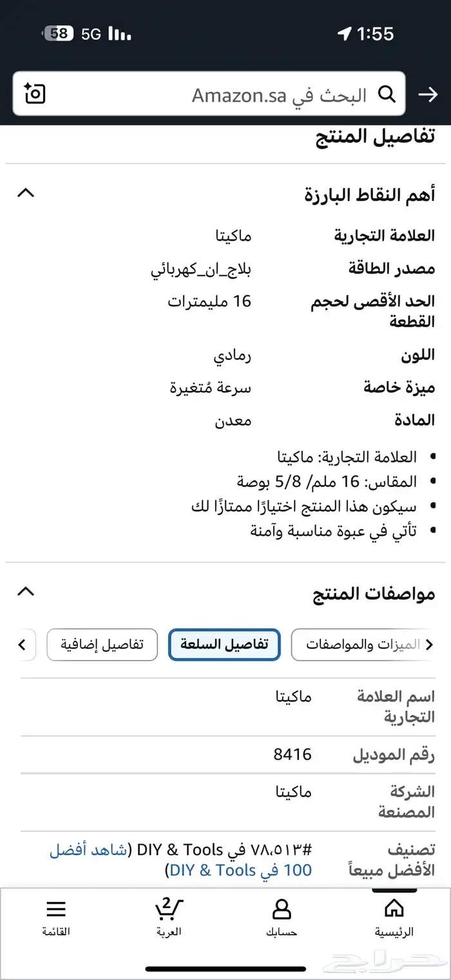Open the shopping cart (العربة)
Viewport: 451px width, 980px height.
(169, 917)
